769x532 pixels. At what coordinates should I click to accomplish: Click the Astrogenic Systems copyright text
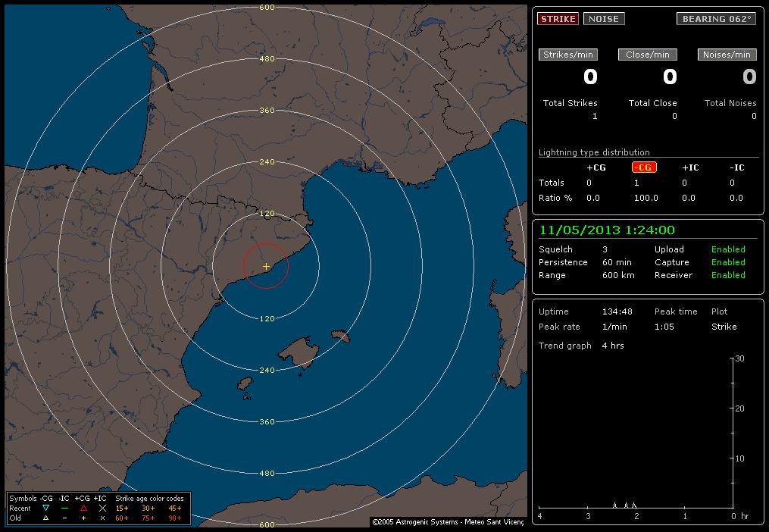pos(448,521)
